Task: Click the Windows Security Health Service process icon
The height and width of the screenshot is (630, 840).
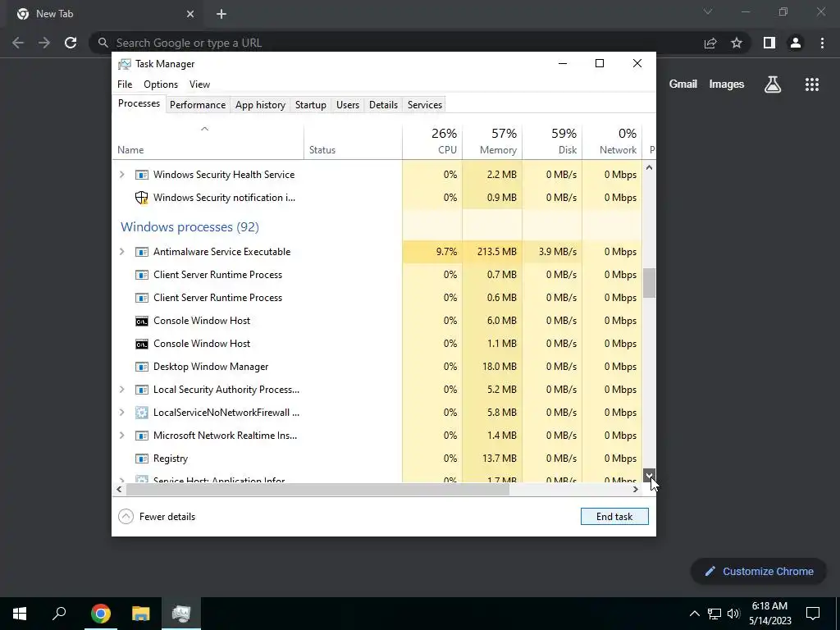Action: 141,175
